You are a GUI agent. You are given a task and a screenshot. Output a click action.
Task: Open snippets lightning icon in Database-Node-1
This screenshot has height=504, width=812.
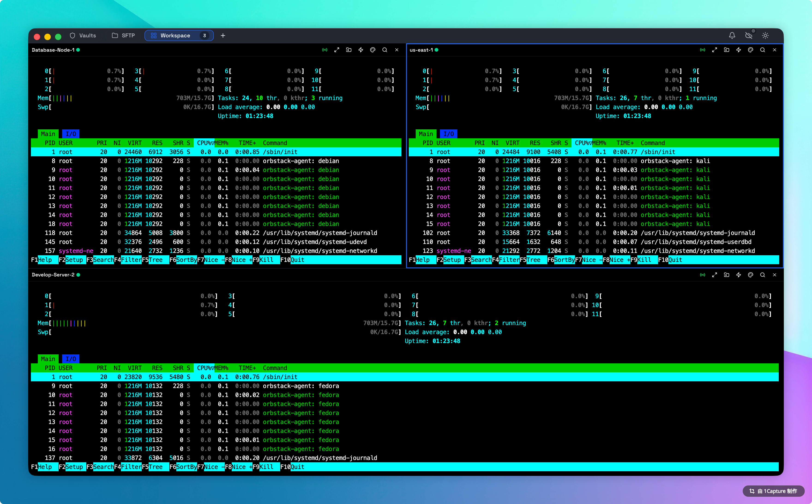pyautogui.click(x=361, y=50)
